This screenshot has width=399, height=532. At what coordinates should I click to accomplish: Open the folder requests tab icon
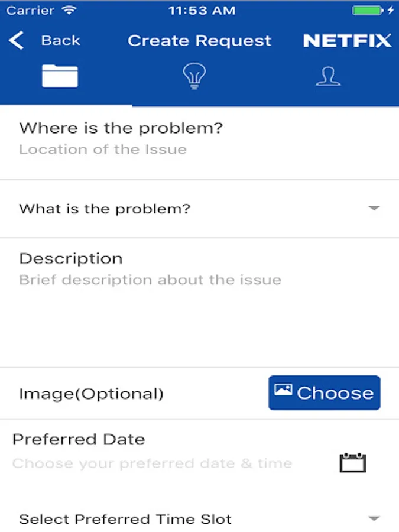click(x=60, y=76)
